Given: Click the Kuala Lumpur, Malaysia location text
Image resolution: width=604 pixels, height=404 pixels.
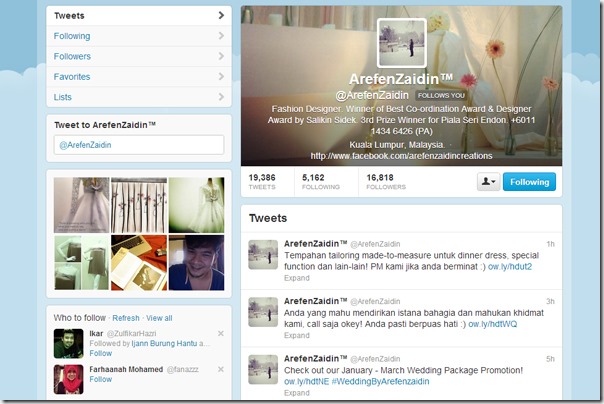Looking at the screenshot, I should pyautogui.click(x=397, y=145).
